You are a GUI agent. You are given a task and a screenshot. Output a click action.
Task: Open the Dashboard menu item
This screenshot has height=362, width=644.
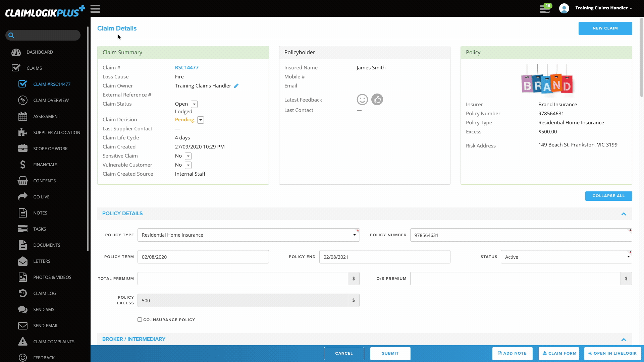coord(40,52)
